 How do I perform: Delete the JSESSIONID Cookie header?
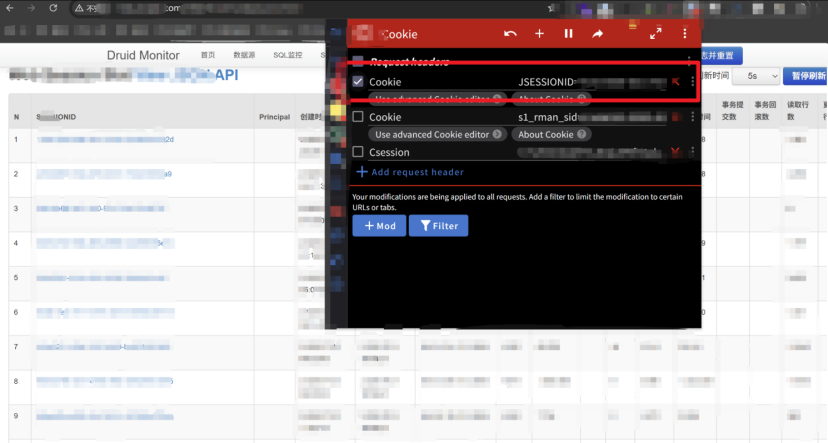pos(676,82)
